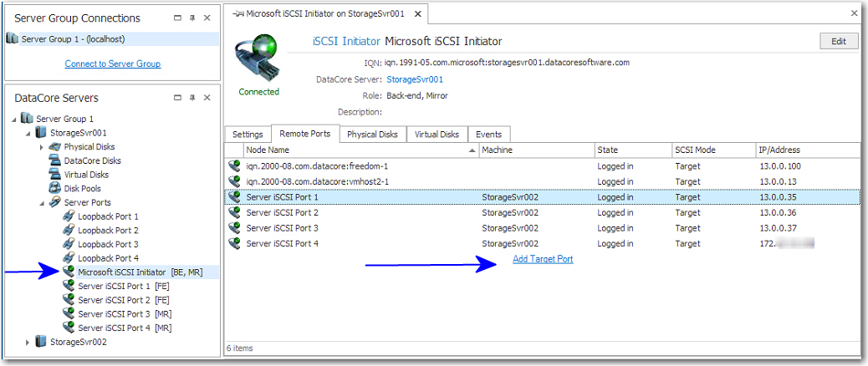Expand the Physical Disks tree node
Image resolution: width=868 pixels, height=366 pixels.
pyautogui.click(x=42, y=146)
